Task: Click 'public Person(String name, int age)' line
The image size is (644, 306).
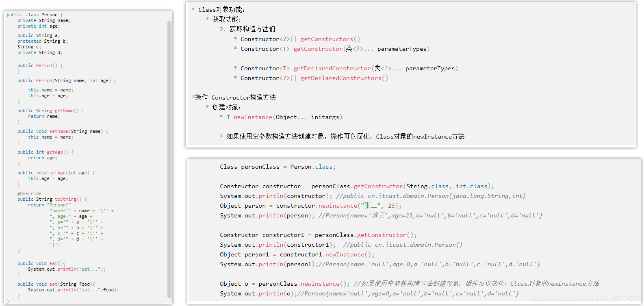Action: (67, 80)
